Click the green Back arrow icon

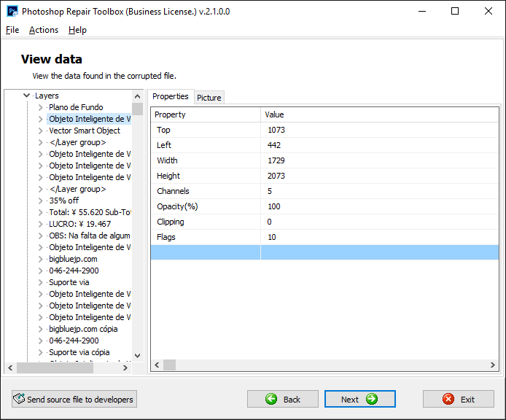click(271, 399)
